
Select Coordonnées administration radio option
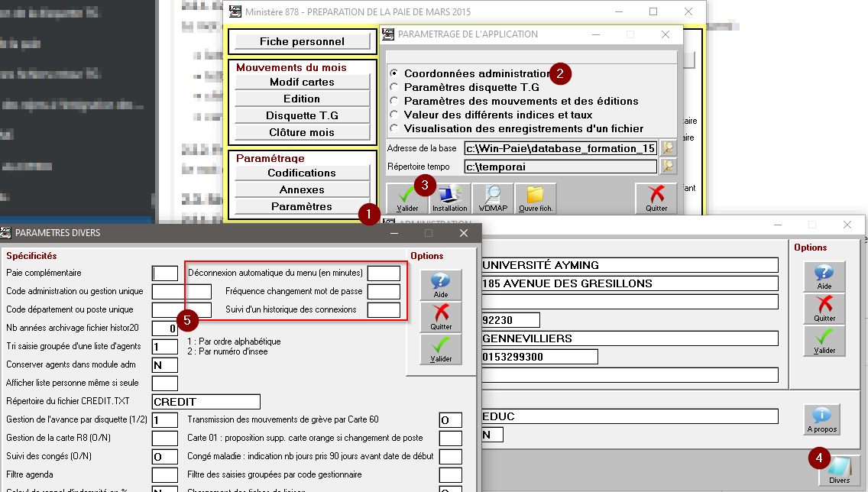(394, 73)
